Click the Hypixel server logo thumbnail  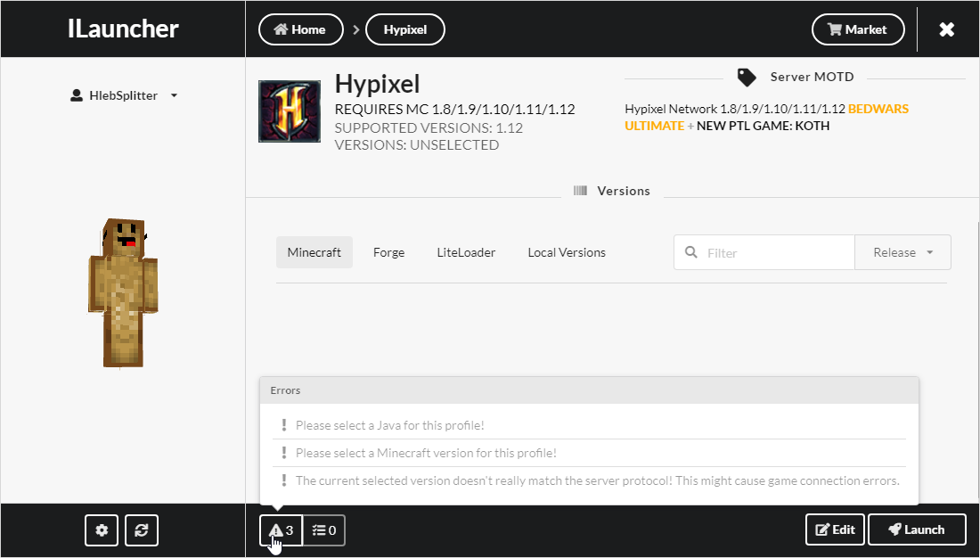289,111
